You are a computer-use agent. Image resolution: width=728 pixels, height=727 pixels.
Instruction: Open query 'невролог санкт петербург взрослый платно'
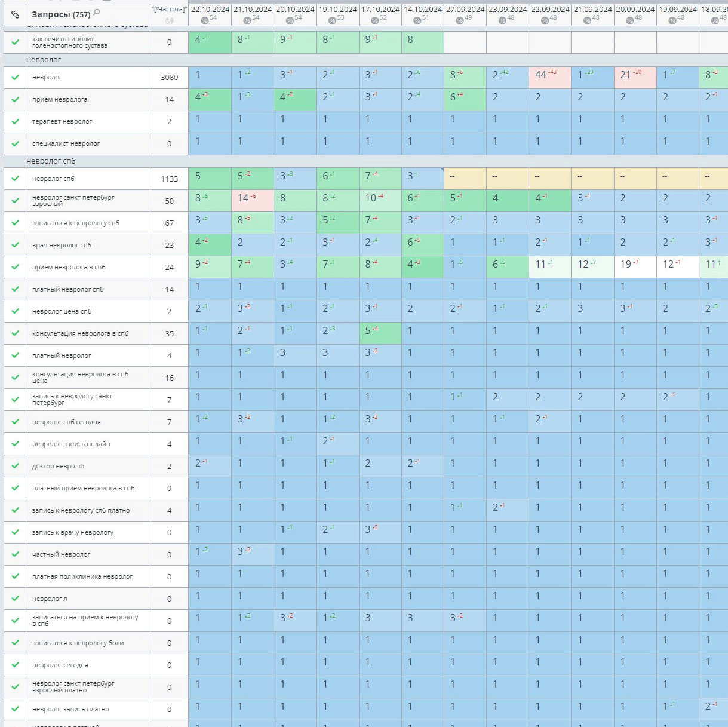(73, 687)
